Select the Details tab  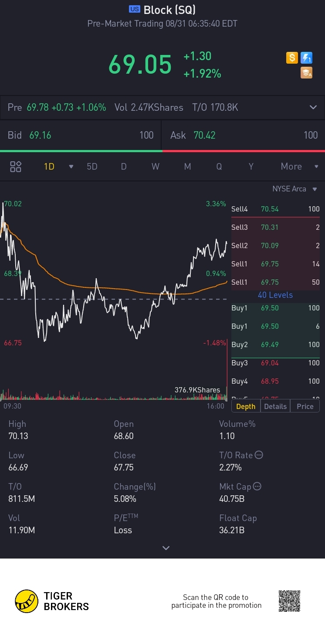click(x=275, y=406)
